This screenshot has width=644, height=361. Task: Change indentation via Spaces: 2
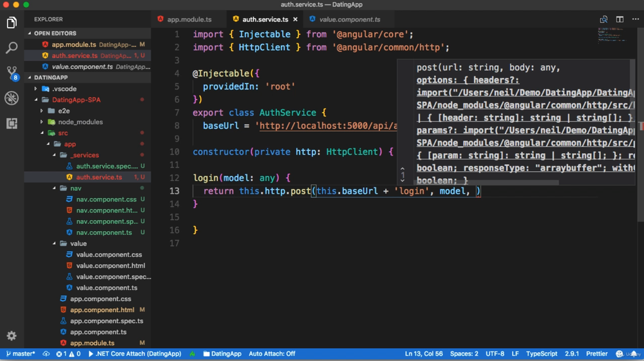[464, 354]
